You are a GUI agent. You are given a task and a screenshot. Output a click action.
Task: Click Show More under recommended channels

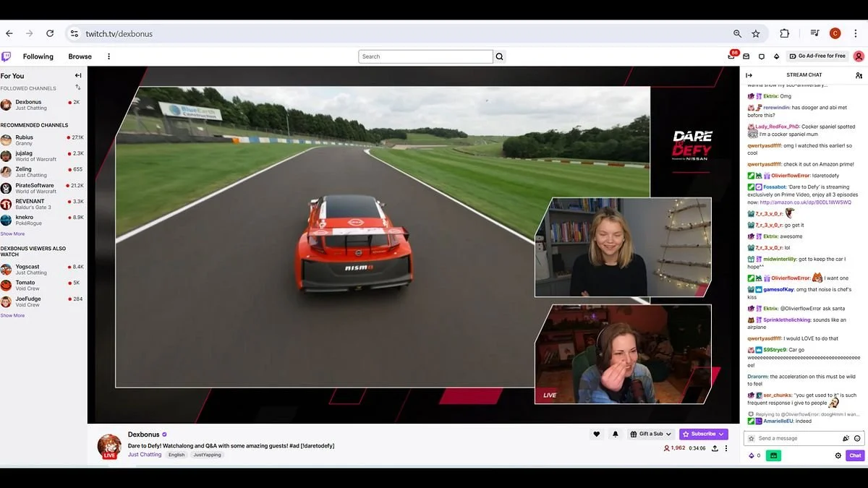[x=12, y=234]
